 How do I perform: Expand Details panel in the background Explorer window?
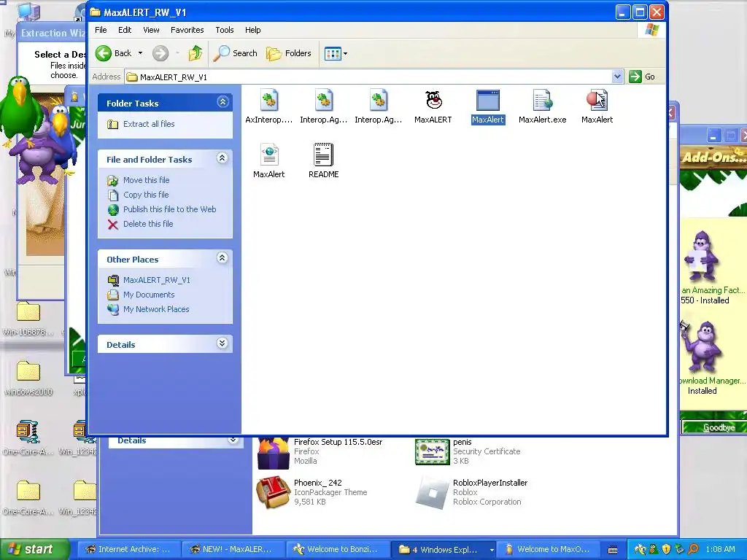click(233, 440)
